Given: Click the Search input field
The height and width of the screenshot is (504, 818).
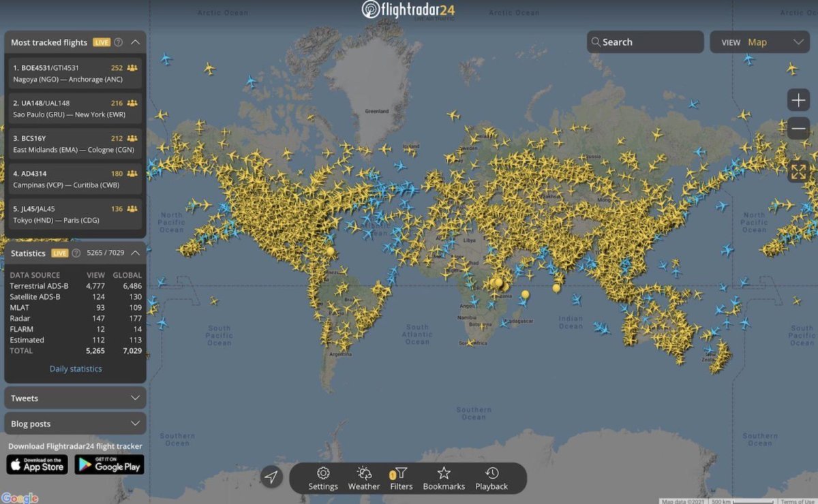Looking at the screenshot, I should click(x=645, y=42).
